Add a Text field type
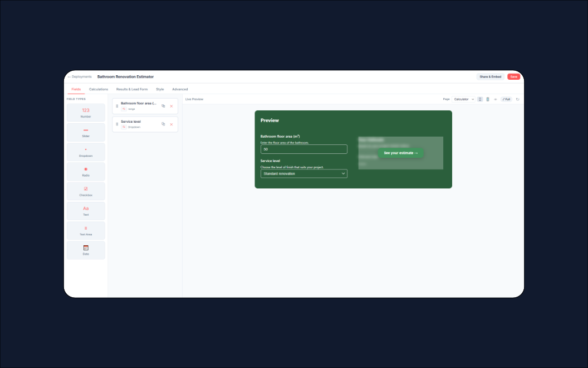Screen dimensions: 588x368 [86, 211]
